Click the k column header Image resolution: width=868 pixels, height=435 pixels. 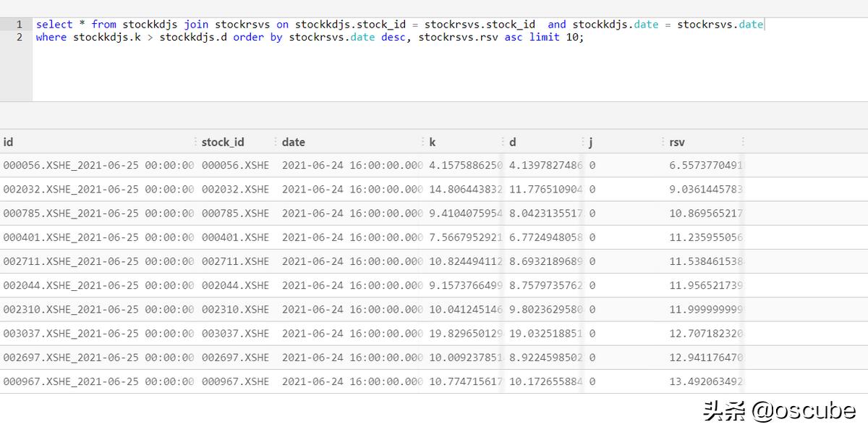(x=433, y=142)
